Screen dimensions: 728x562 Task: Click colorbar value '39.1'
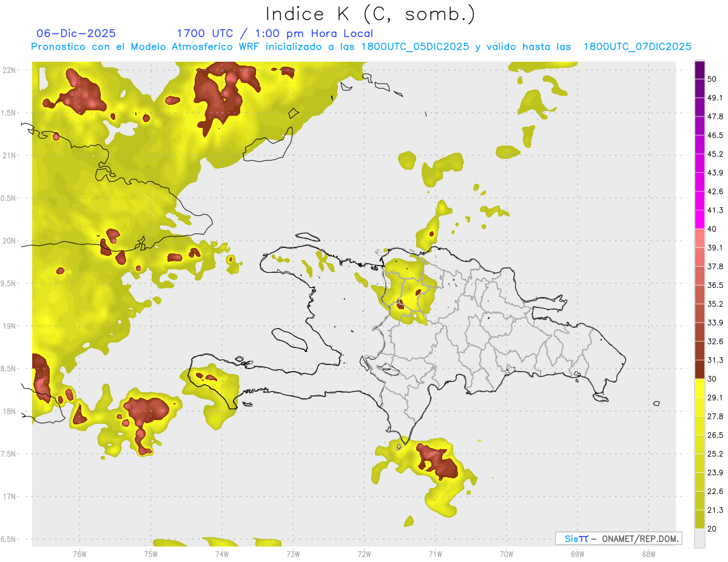click(x=715, y=247)
